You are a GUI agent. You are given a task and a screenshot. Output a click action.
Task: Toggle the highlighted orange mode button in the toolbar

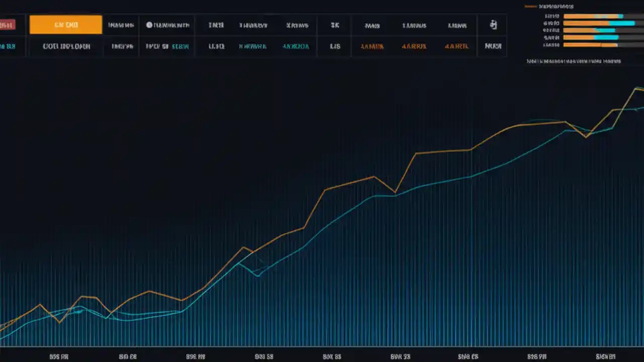coord(65,25)
